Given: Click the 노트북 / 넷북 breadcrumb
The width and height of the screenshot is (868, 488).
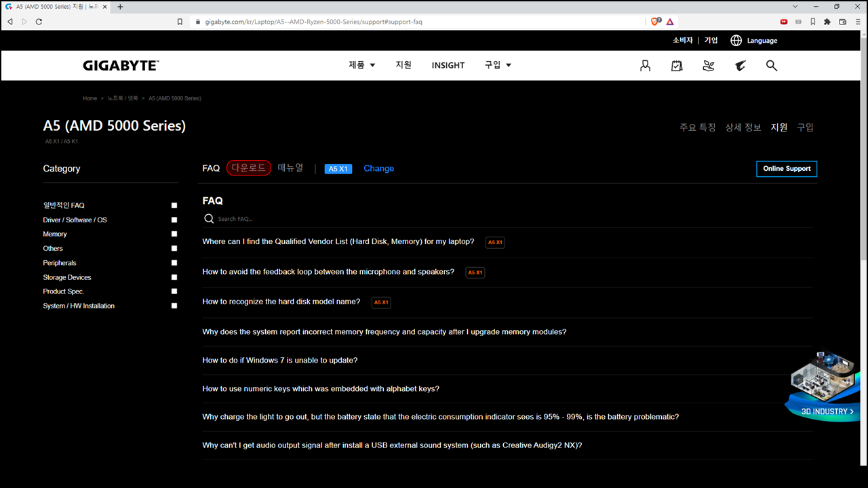Looking at the screenshot, I should pyautogui.click(x=123, y=98).
